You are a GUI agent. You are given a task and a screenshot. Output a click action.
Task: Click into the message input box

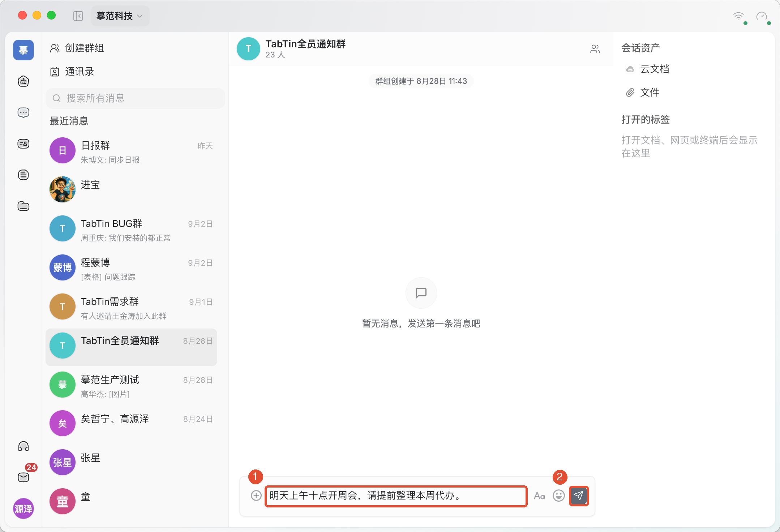[x=396, y=496]
